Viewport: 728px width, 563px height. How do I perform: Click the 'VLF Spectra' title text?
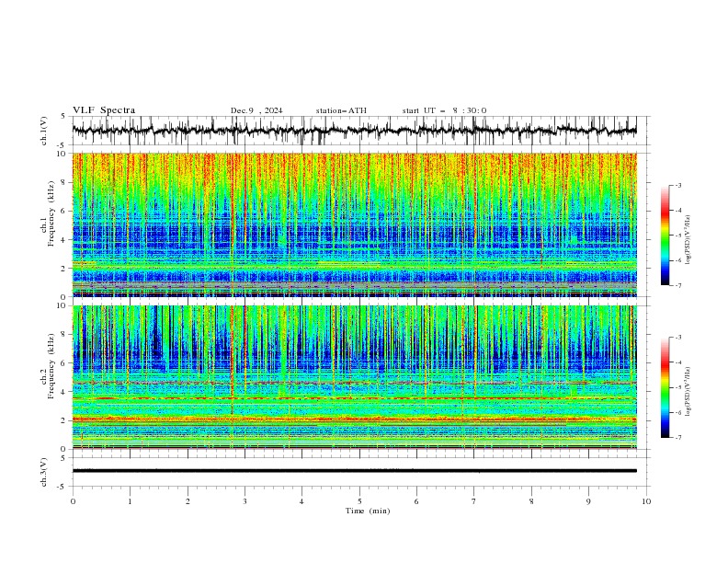(x=104, y=110)
